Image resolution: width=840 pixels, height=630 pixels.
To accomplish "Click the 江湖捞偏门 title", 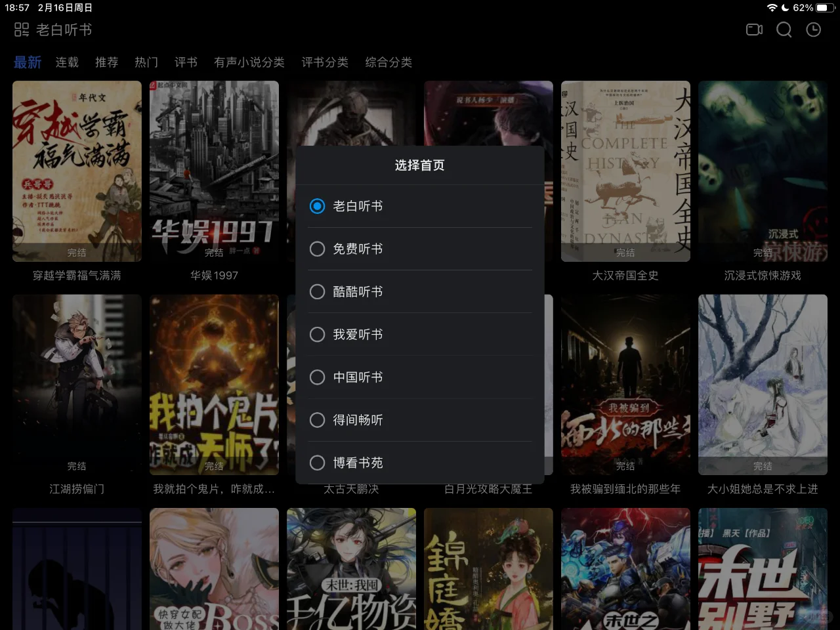I will pos(77,489).
